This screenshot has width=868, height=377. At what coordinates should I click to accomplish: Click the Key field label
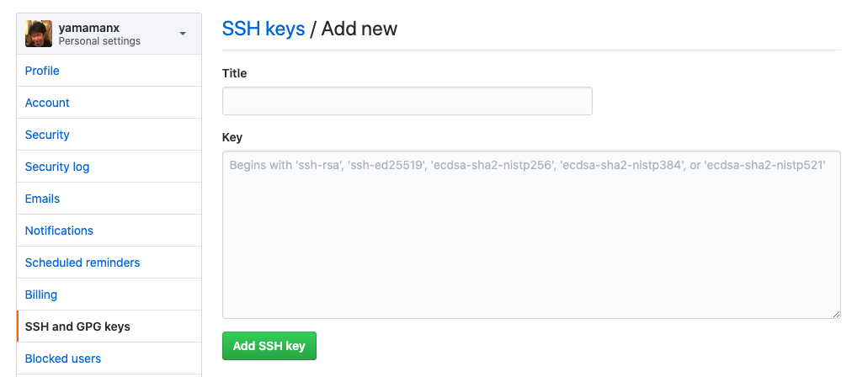pos(232,137)
